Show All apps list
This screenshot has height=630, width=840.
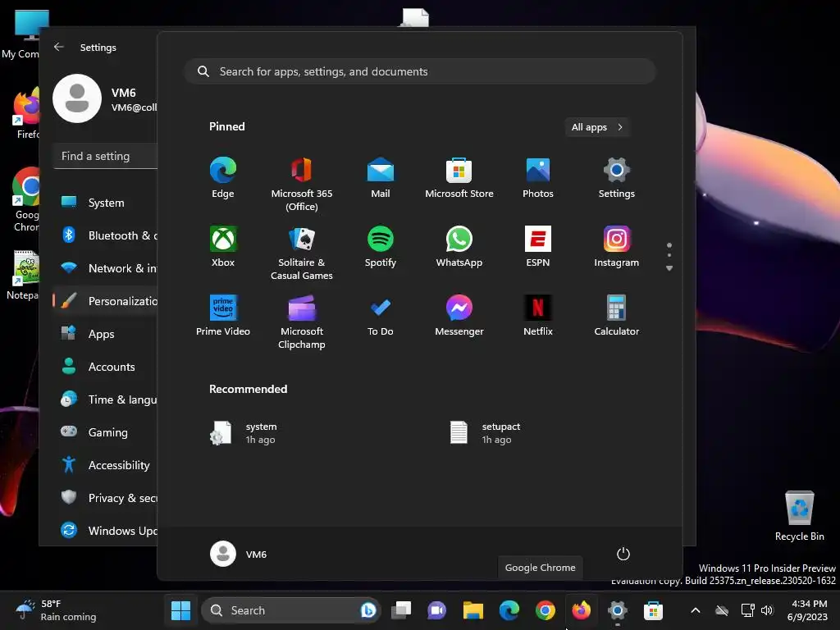pos(597,127)
